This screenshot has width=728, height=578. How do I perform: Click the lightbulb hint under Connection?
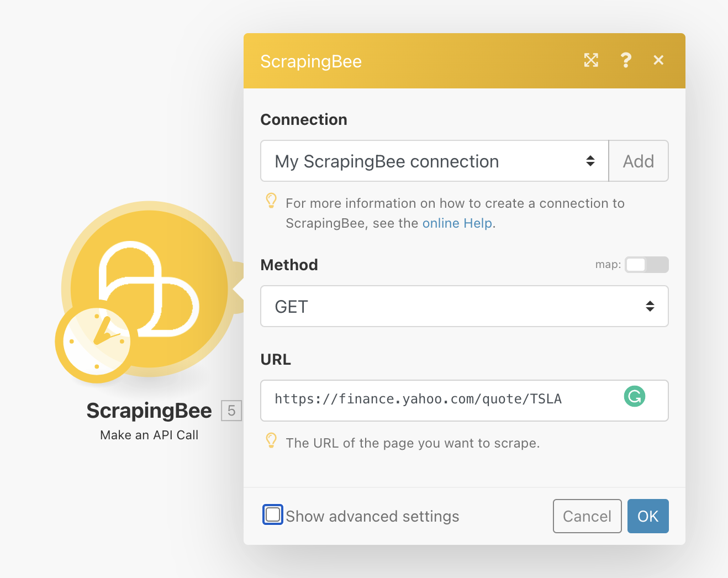click(x=271, y=201)
